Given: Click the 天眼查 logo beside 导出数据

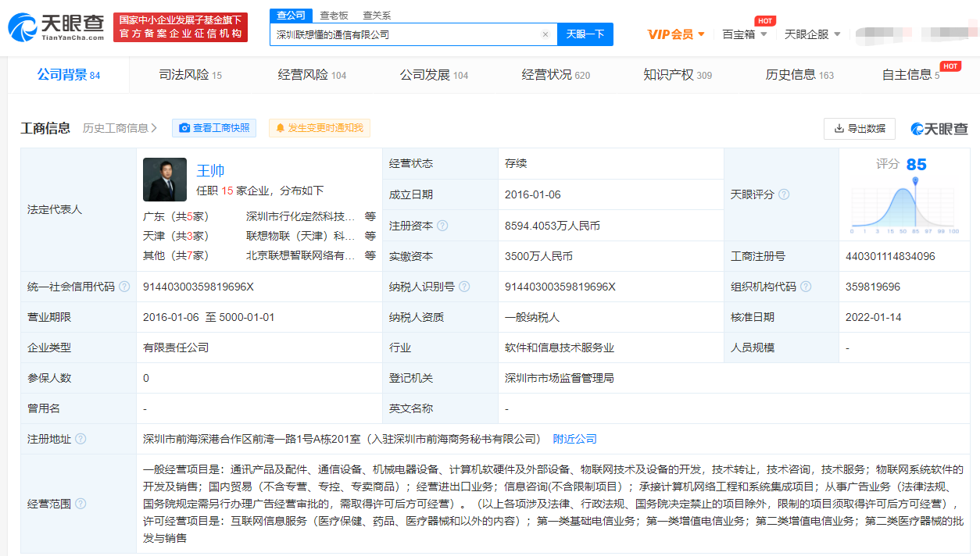Looking at the screenshot, I should [x=939, y=129].
